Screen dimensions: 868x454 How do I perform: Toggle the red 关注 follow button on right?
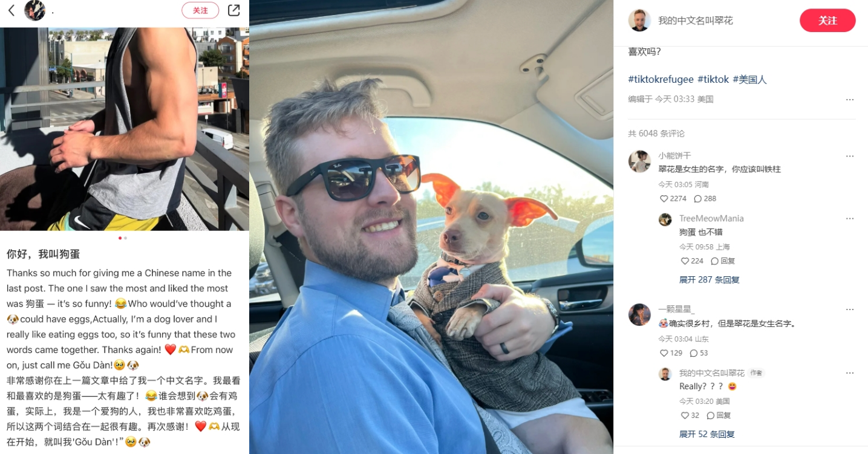click(827, 21)
